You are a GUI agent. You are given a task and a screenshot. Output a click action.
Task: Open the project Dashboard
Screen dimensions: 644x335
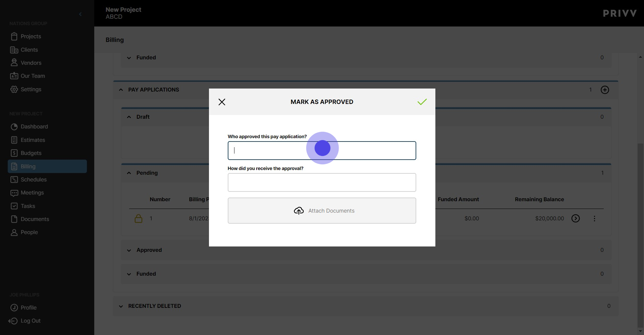34,126
